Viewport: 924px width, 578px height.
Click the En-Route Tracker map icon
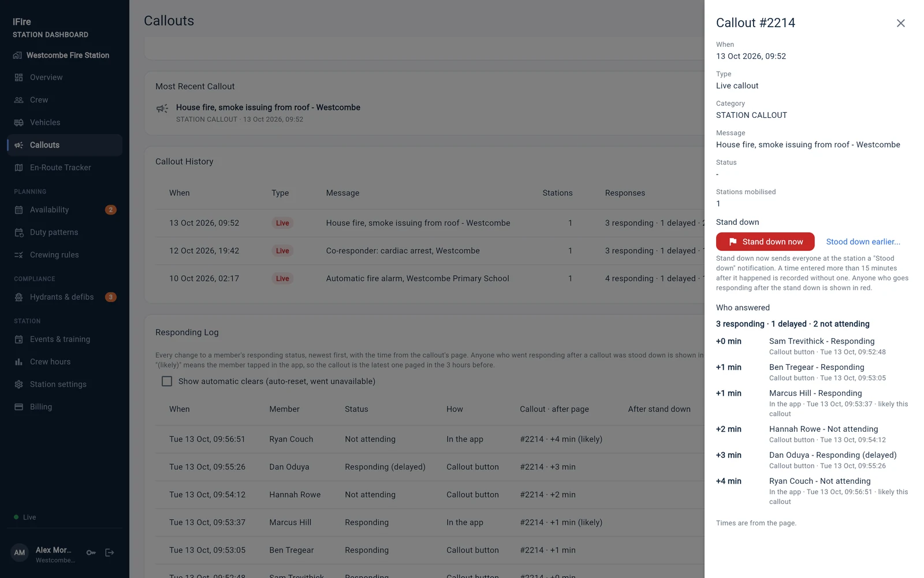tap(18, 168)
